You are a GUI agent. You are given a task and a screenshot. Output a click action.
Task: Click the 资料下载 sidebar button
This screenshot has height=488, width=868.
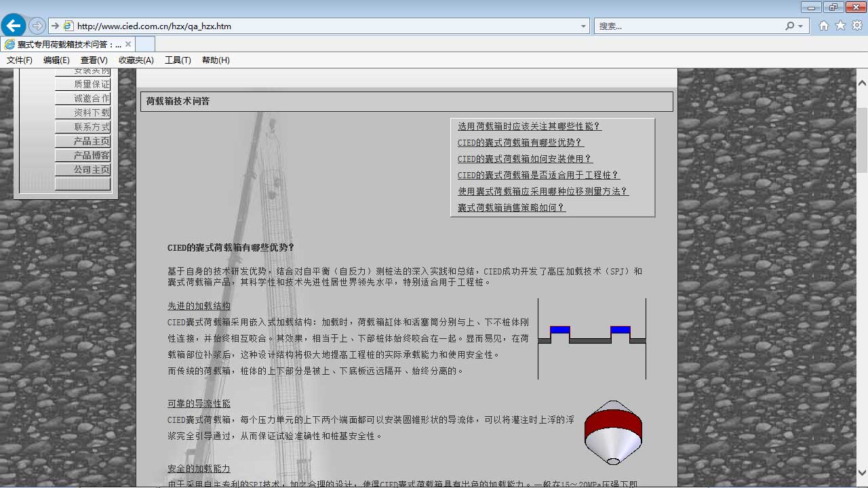[x=83, y=113]
